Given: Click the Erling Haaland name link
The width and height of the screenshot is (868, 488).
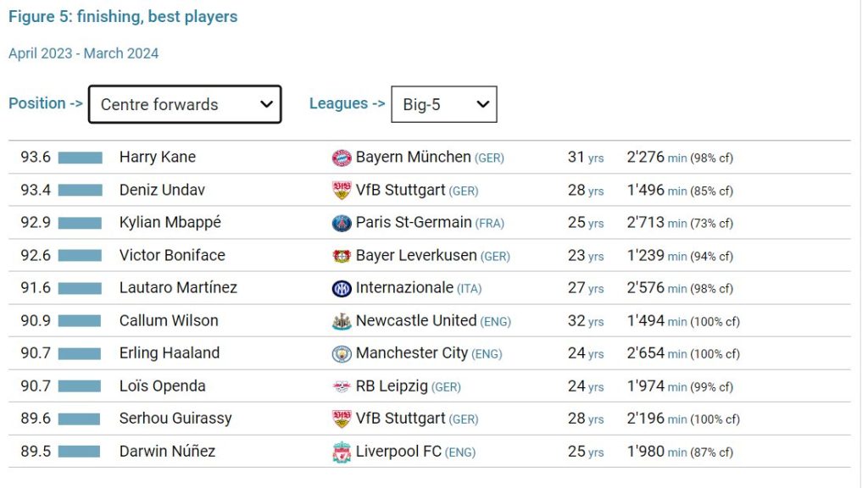Looking at the screenshot, I should click(x=170, y=353).
